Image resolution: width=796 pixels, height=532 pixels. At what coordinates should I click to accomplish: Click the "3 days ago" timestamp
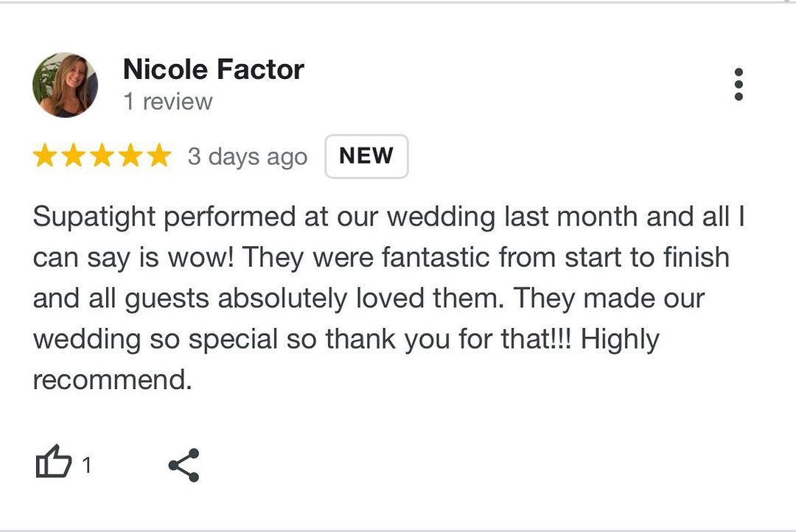(247, 157)
